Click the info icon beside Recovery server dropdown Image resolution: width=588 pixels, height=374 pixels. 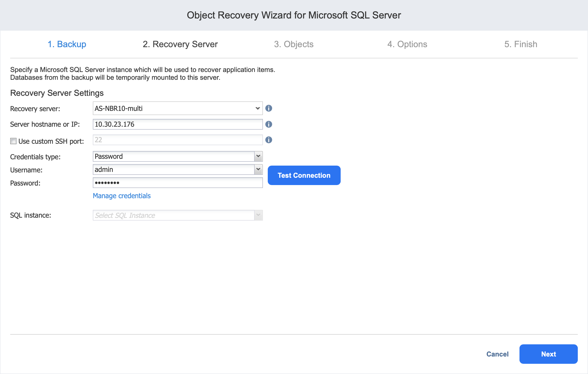pyautogui.click(x=268, y=108)
